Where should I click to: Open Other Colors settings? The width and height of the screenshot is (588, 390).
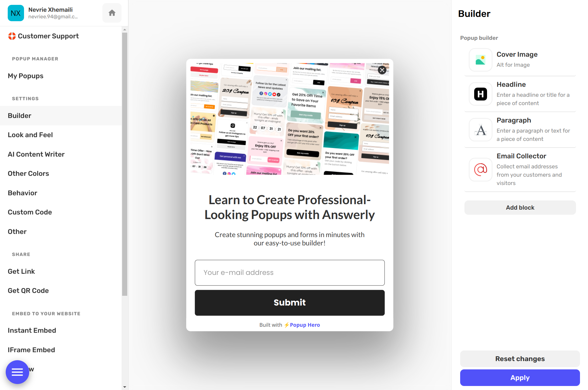click(28, 173)
